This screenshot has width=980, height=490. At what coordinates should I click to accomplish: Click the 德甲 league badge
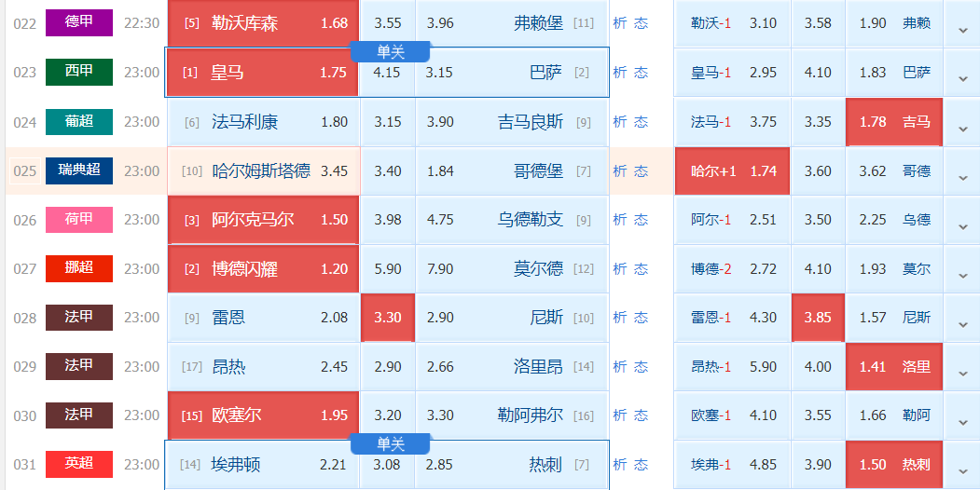tap(79, 22)
